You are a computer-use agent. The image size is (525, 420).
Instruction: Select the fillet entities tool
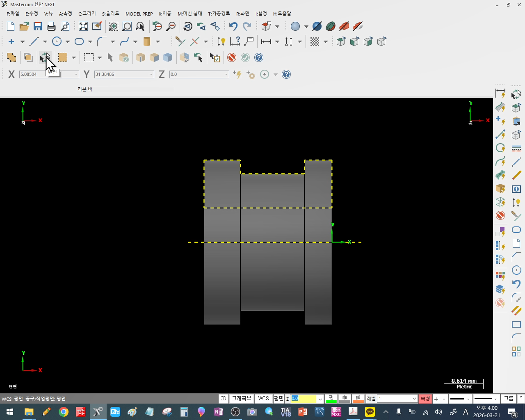pos(102,41)
